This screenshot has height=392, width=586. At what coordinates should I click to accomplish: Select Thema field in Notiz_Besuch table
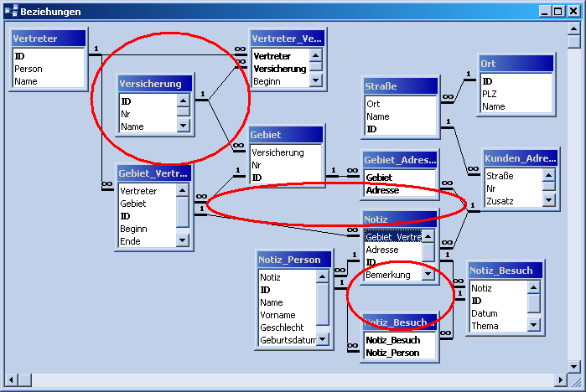[485, 326]
